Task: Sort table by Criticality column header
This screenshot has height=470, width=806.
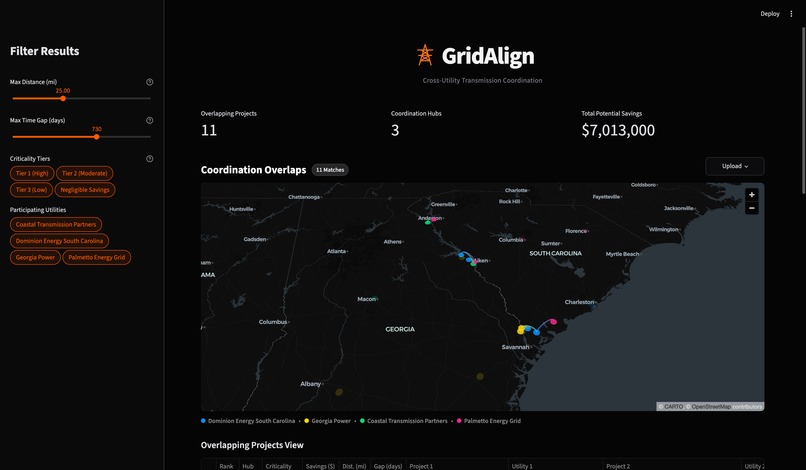Action: click(x=282, y=465)
